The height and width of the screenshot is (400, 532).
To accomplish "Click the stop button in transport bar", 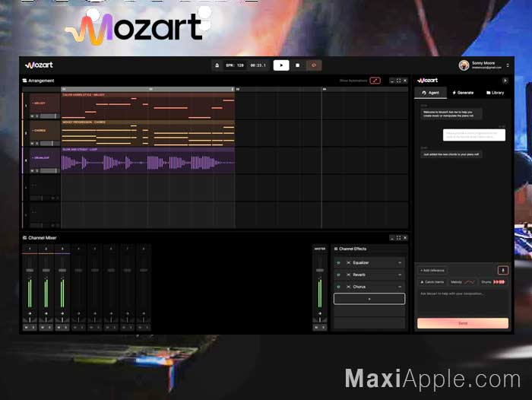I will click(298, 65).
